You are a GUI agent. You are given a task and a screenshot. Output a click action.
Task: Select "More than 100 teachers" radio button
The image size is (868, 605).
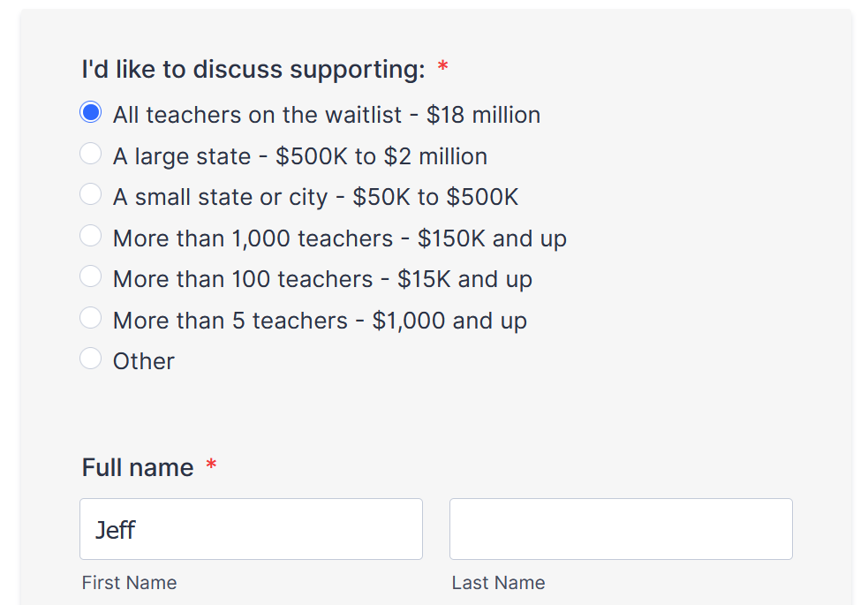(x=91, y=276)
